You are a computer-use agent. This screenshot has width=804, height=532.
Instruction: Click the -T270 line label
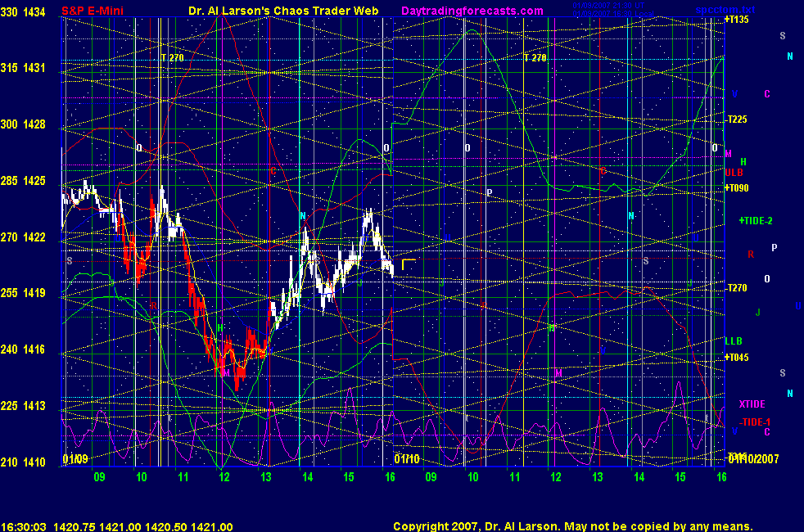[736, 288]
